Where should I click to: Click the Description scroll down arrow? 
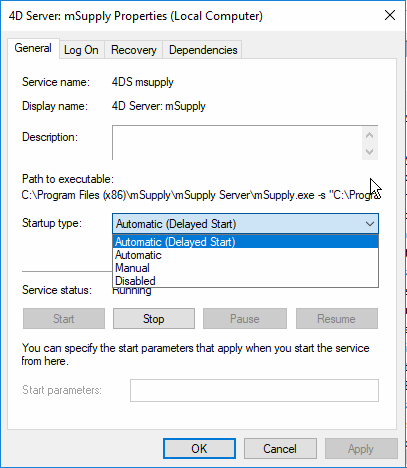tap(369, 152)
